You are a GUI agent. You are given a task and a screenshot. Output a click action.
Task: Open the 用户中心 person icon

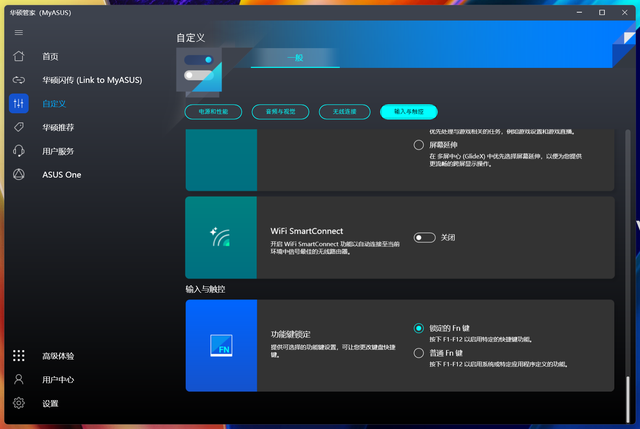click(x=19, y=380)
